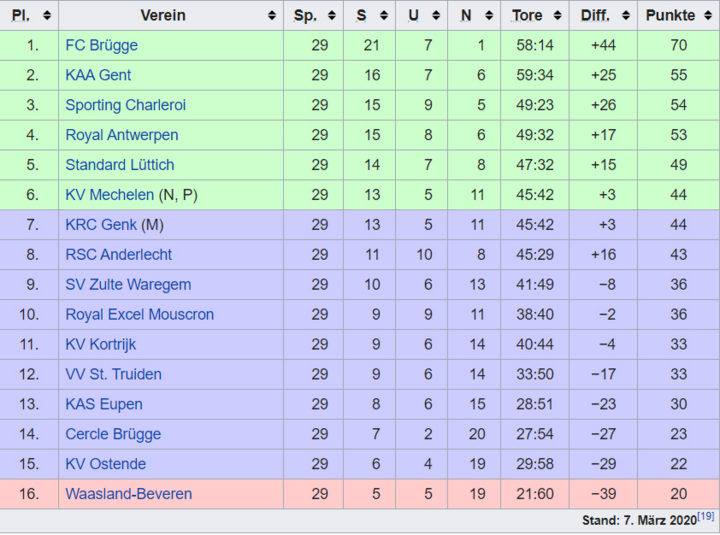
Task: Sort by Verein column arrows
Action: pos(272,16)
